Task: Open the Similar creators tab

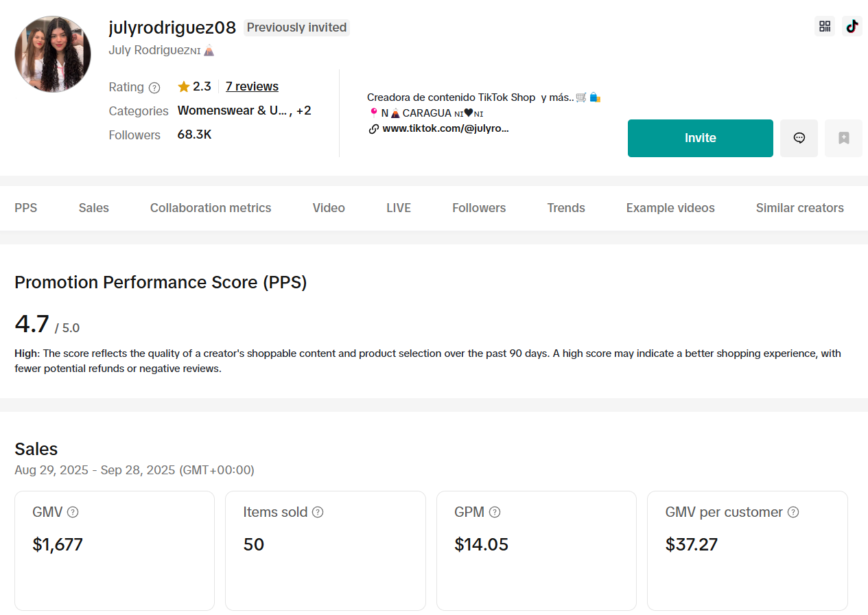Action: click(x=799, y=208)
